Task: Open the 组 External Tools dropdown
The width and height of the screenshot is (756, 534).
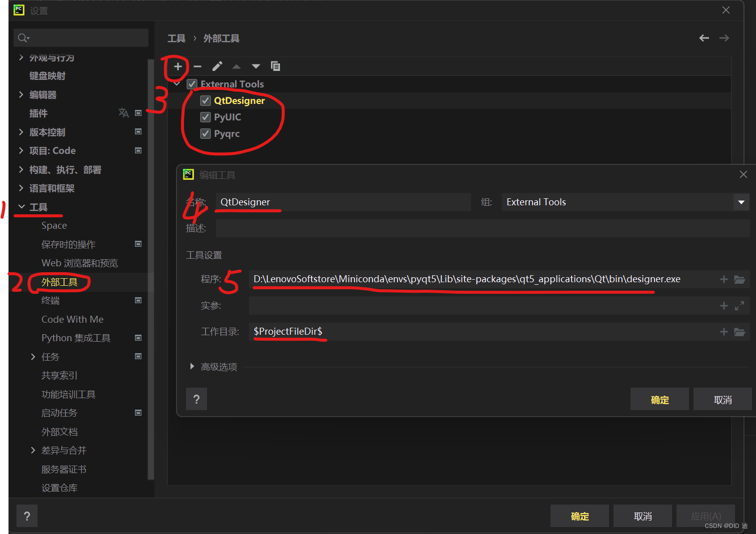Action: point(741,202)
